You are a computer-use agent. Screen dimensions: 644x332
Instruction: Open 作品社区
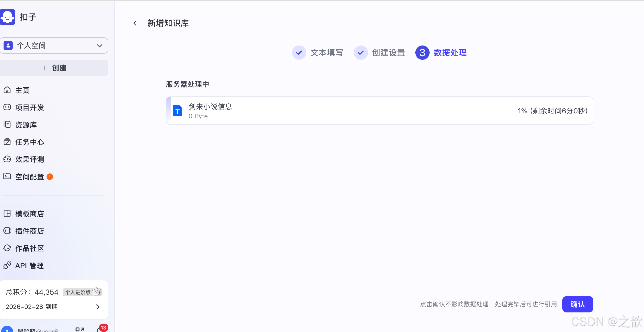click(x=29, y=248)
